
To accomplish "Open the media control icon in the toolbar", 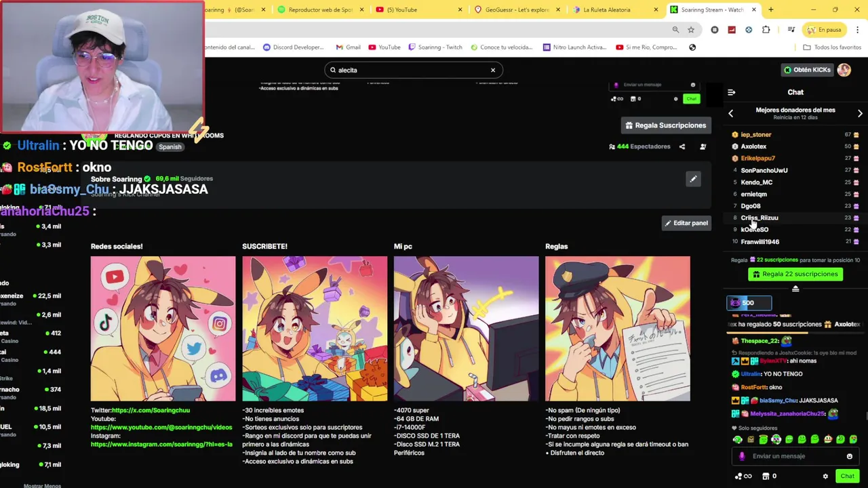I will tap(791, 30).
